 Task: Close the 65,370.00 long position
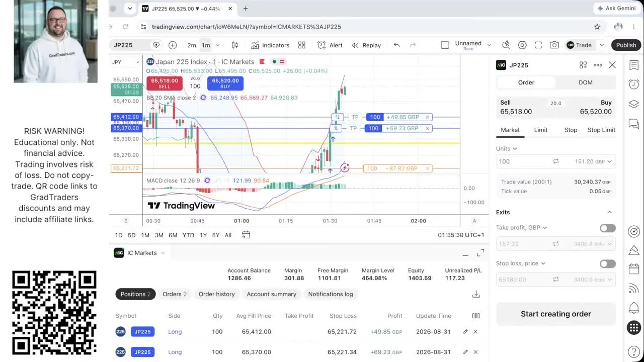pos(475,352)
